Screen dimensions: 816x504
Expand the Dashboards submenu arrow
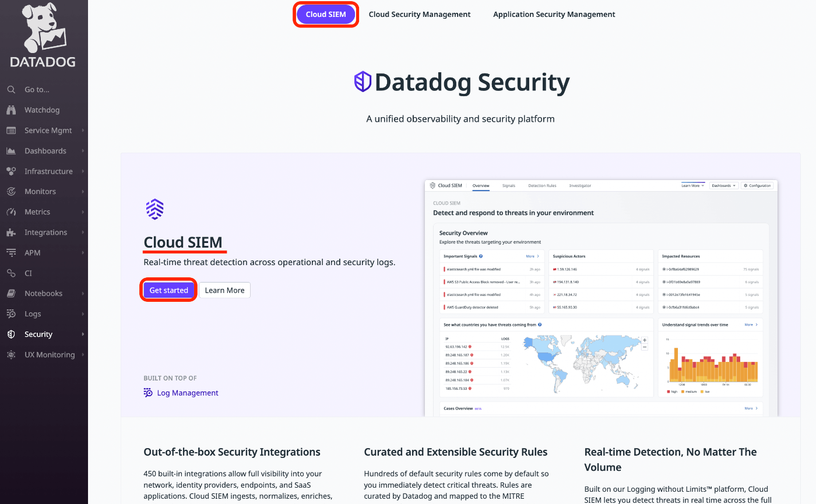(x=83, y=151)
